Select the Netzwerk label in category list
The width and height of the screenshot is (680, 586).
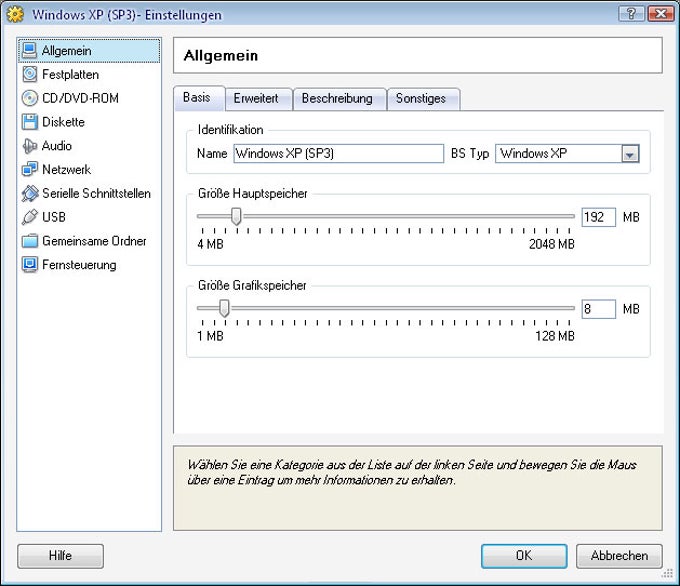[x=66, y=170]
